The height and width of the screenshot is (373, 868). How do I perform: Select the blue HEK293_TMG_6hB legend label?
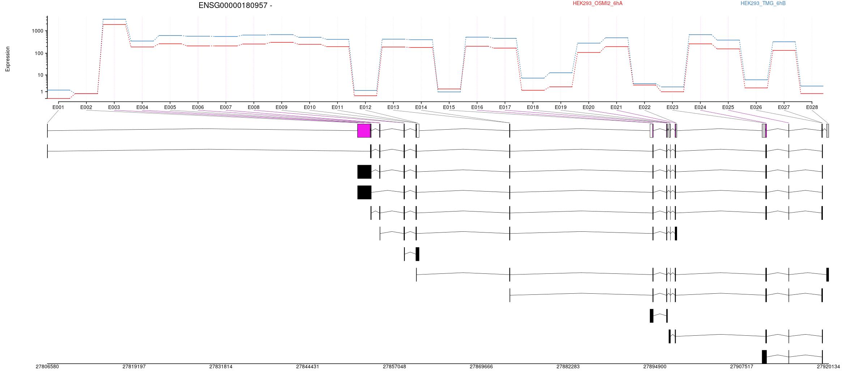coord(763,3)
